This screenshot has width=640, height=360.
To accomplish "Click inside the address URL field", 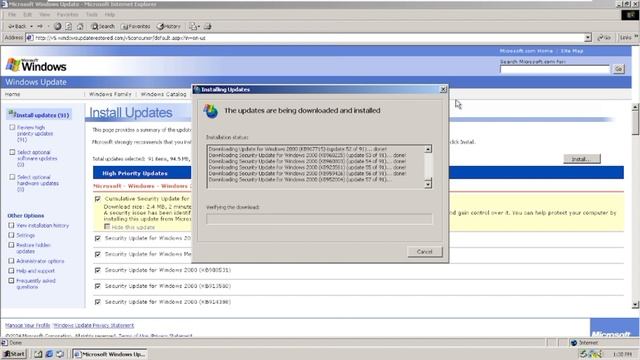I will point(308,38).
